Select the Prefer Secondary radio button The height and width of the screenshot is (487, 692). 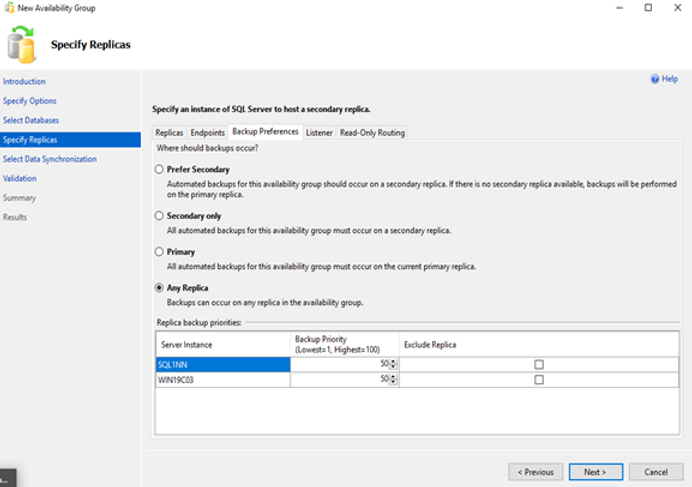pos(159,170)
